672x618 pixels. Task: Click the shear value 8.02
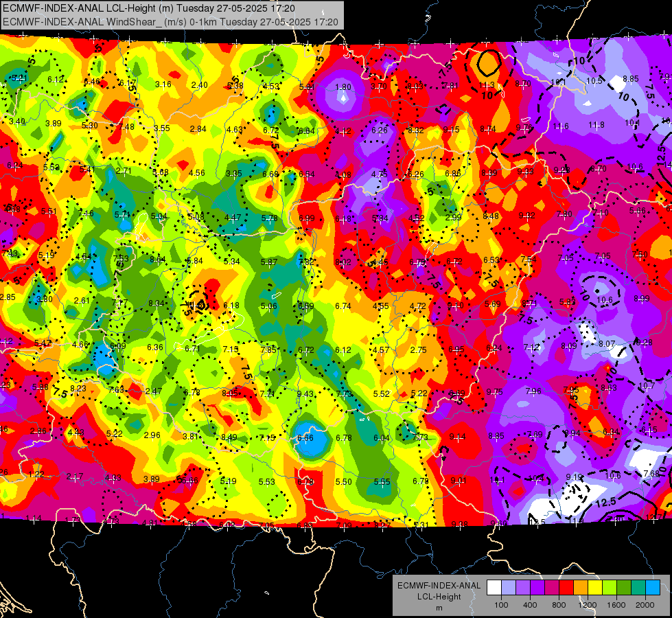click(343, 262)
